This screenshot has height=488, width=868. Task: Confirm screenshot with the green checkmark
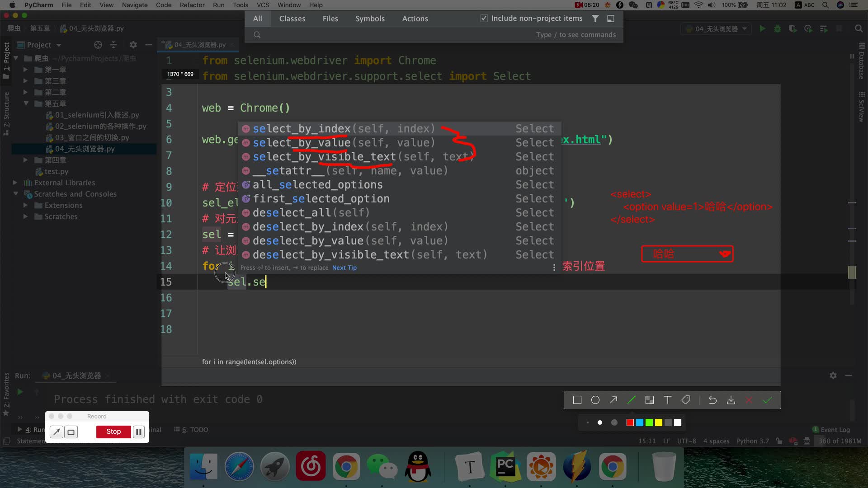[767, 400]
